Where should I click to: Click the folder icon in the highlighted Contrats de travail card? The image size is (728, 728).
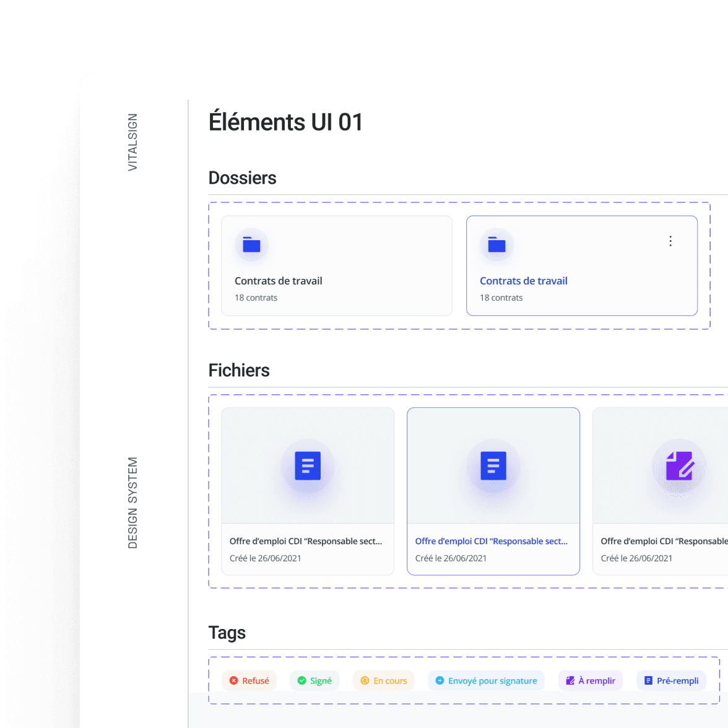coord(496,244)
